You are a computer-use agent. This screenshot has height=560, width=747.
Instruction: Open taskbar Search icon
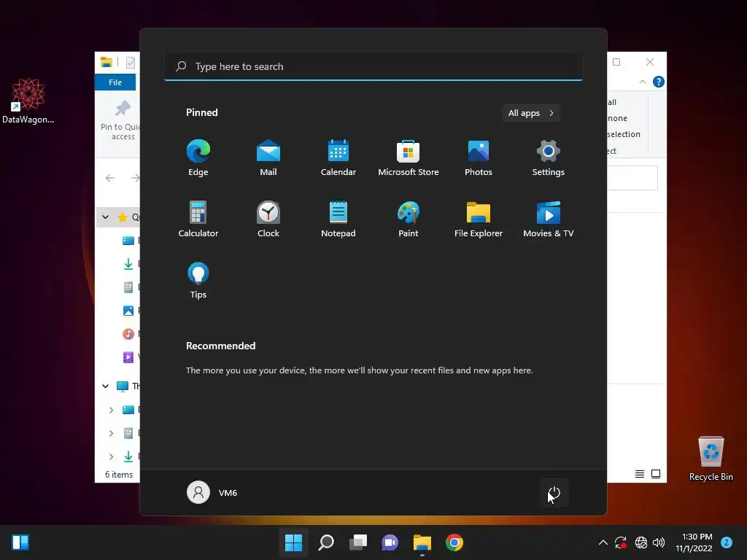point(326,542)
